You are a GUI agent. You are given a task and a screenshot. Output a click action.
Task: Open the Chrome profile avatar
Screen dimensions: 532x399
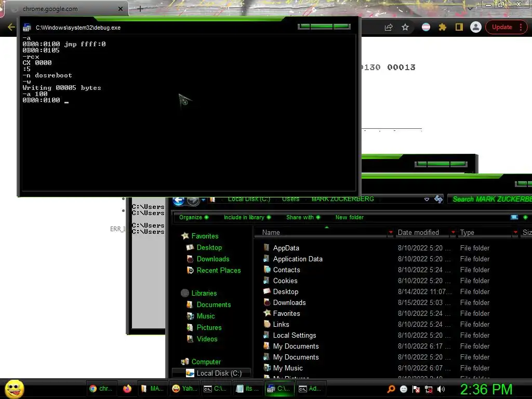click(476, 27)
